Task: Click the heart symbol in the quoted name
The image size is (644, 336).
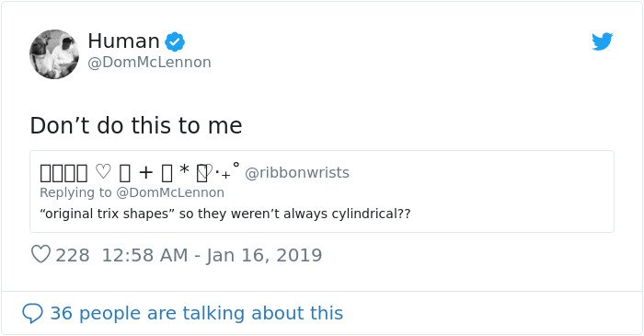Action: coord(103,172)
